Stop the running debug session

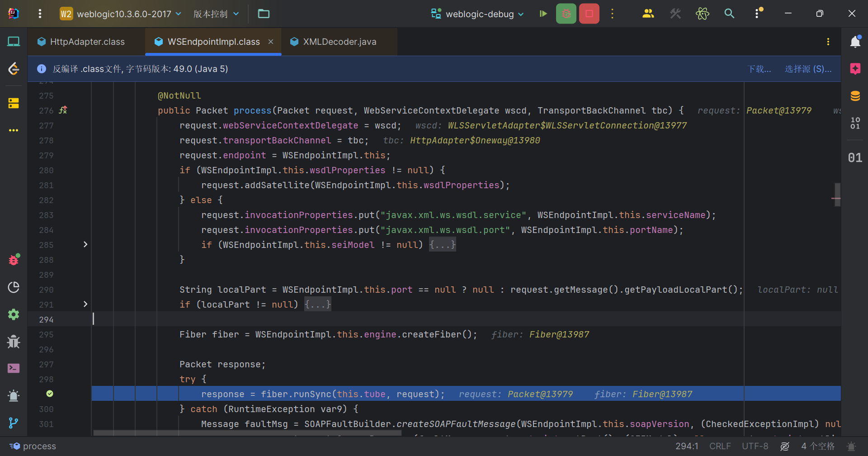(x=589, y=14)
